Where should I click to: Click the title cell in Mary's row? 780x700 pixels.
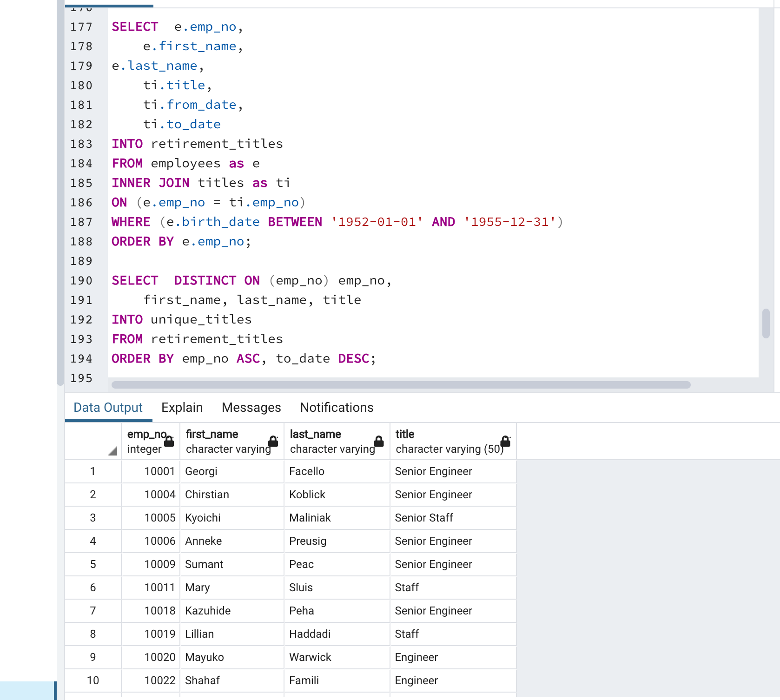[x=453, y=588]
